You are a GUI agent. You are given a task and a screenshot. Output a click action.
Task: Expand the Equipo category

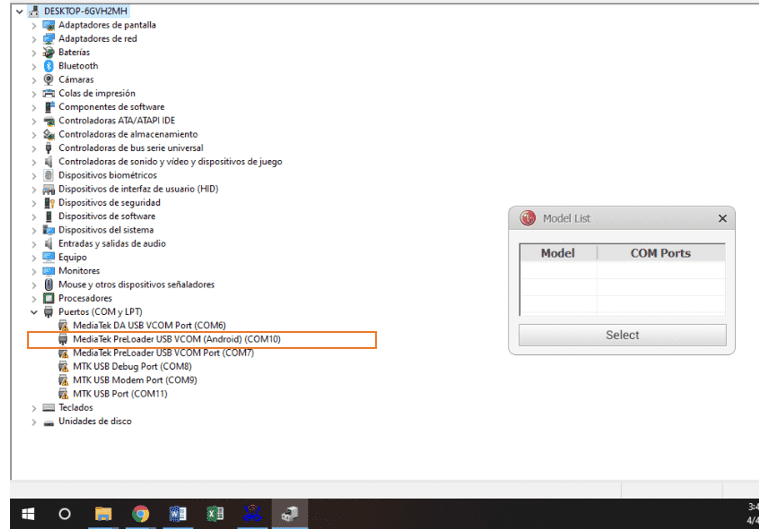coord(34,257)
